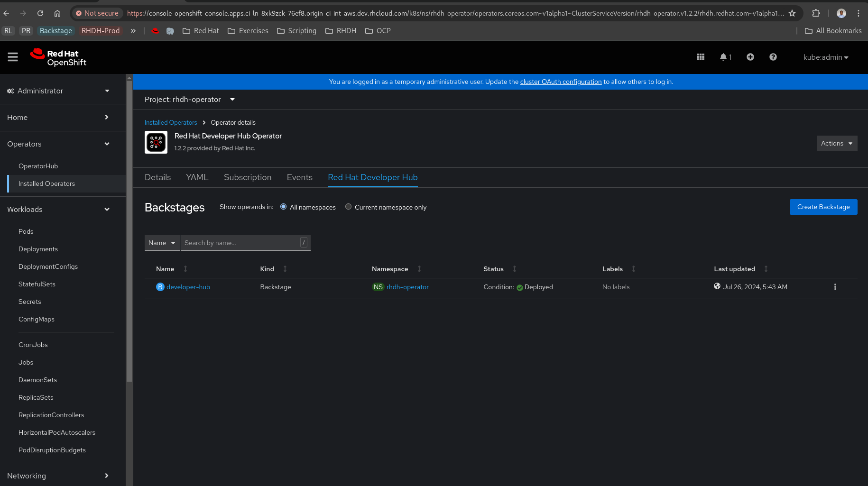This screenshot has height=486, width=868.
Task: Switch to the Events tab
Action: click(x=300, y=177)
